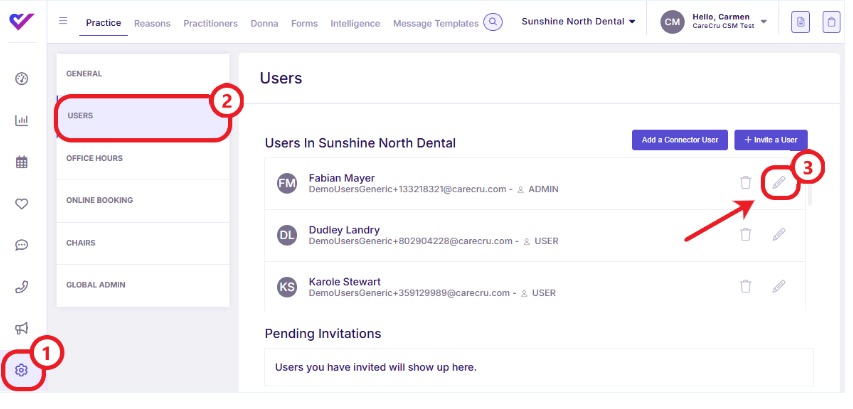Toggle the hamburger menu icon

tap(64, 21)
